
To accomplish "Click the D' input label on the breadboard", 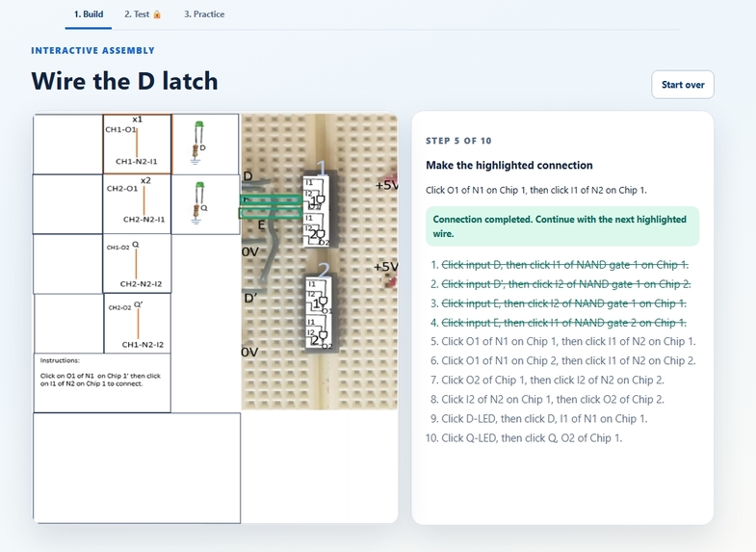I will 250,299.
